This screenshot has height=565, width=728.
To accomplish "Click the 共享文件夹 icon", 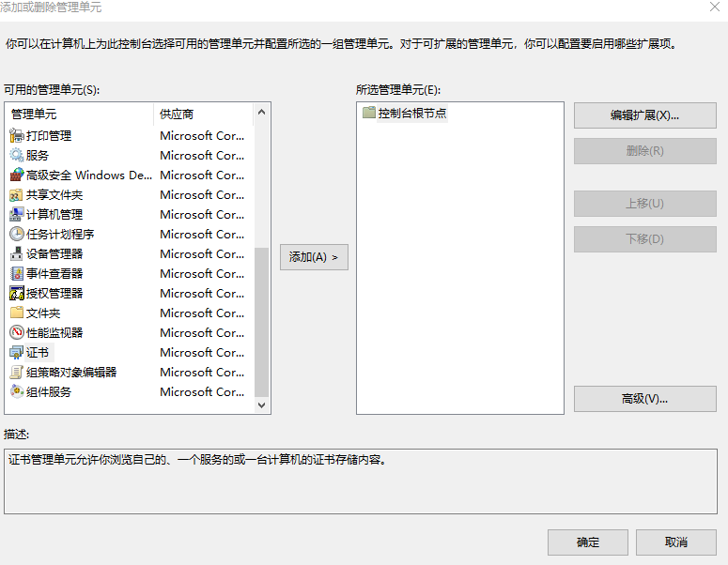I will (x=17, y=195).
